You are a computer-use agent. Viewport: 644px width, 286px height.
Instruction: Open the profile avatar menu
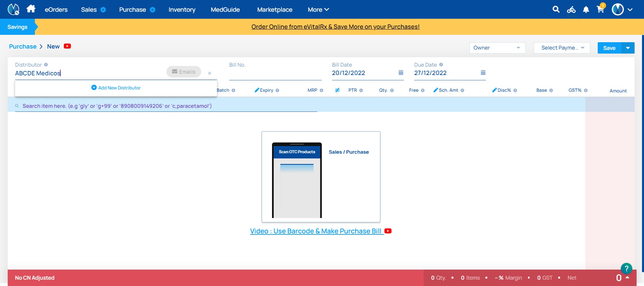tap(618, 9)
